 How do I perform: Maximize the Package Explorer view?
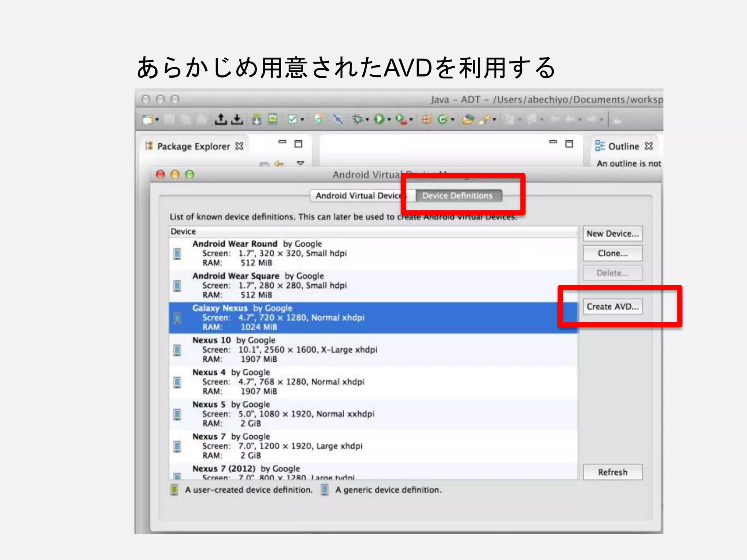coord(298,144)
